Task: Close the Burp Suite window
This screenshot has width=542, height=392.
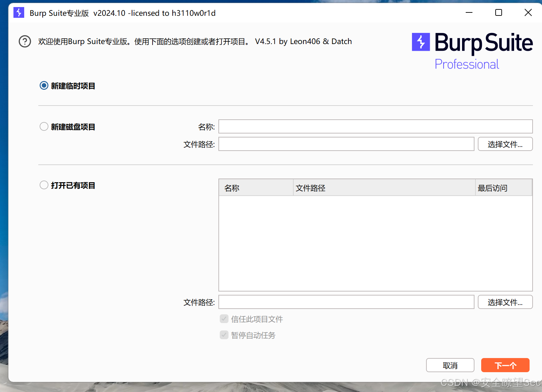Action: pyautogui.click(x=528, y=13)
